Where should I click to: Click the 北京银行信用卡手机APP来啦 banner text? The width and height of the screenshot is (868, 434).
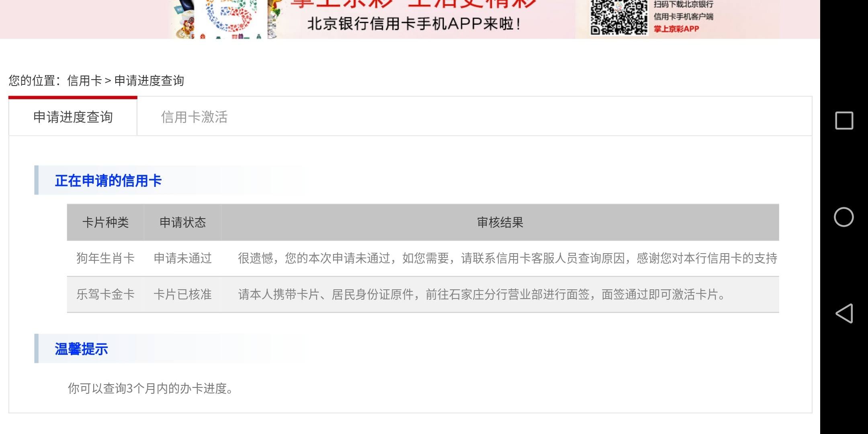click(x=414, y=24)
